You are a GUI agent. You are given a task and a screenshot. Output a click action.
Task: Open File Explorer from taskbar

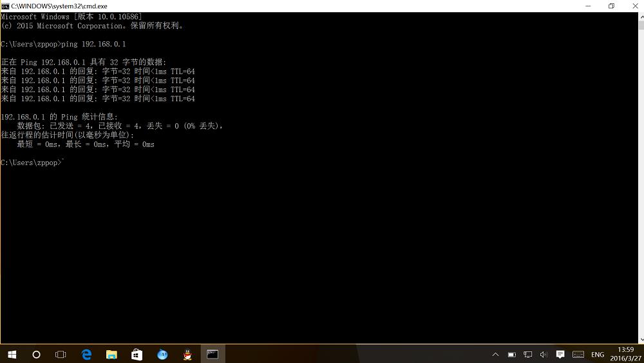[x=111, y=355]
